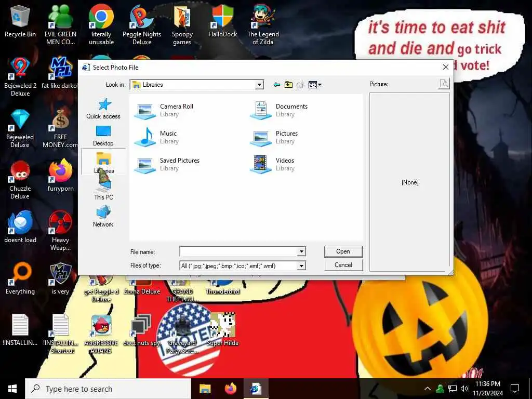Viewport: 532px width, 399px height.
Task: Select the Pictures library
Action: (274, 137)
